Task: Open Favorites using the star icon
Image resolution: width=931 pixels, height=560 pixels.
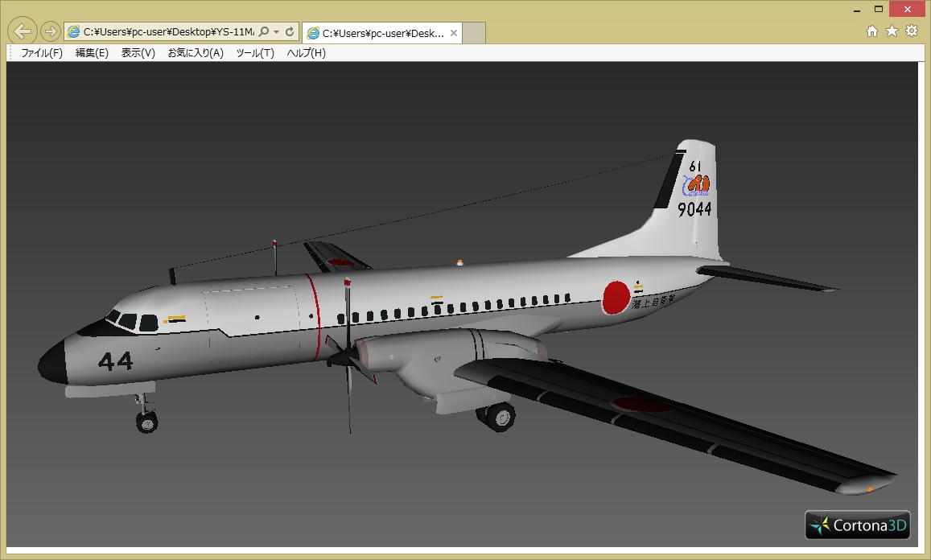Action: coord(892,31)
